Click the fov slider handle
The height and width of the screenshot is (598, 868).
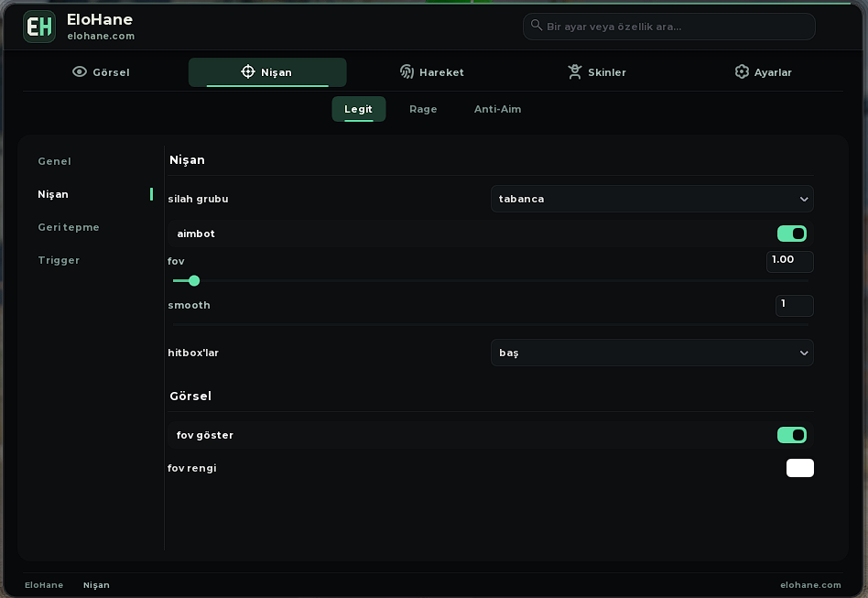194,281
